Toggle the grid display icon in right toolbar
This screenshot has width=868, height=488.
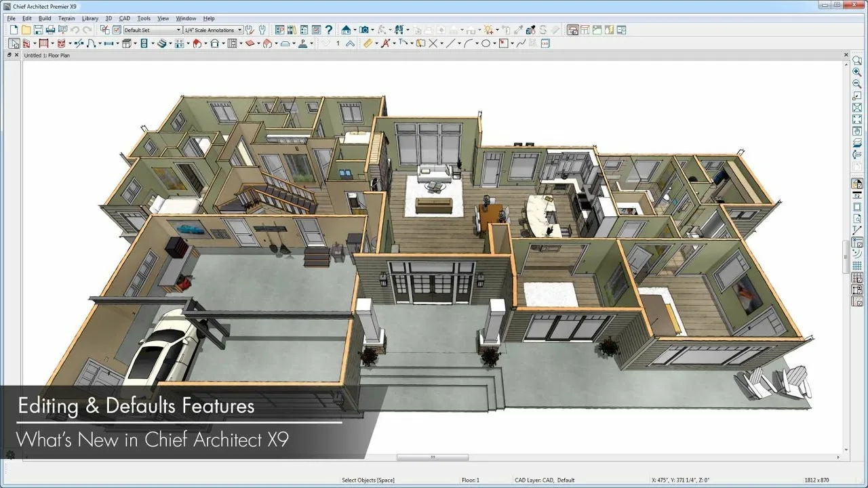[x=857, y=266]
